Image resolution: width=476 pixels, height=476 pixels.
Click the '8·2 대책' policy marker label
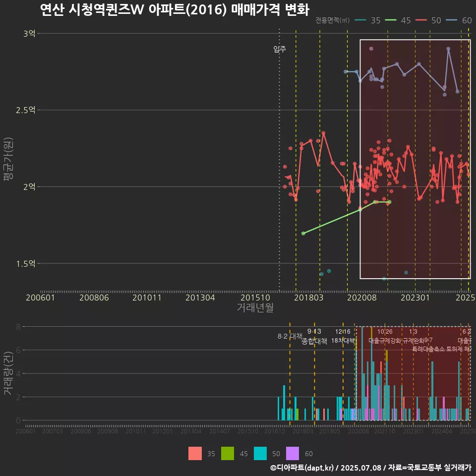pos(290,336)
